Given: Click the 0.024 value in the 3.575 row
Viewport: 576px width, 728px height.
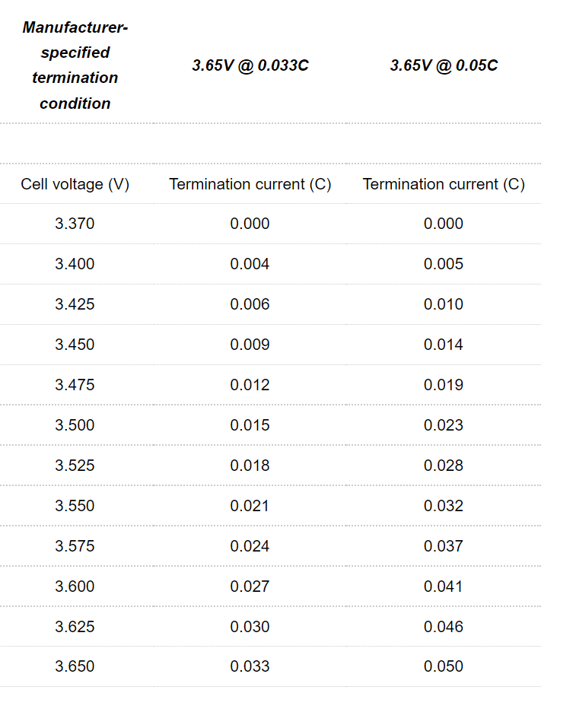Looking at the screenshot, I should pos(250,546).
